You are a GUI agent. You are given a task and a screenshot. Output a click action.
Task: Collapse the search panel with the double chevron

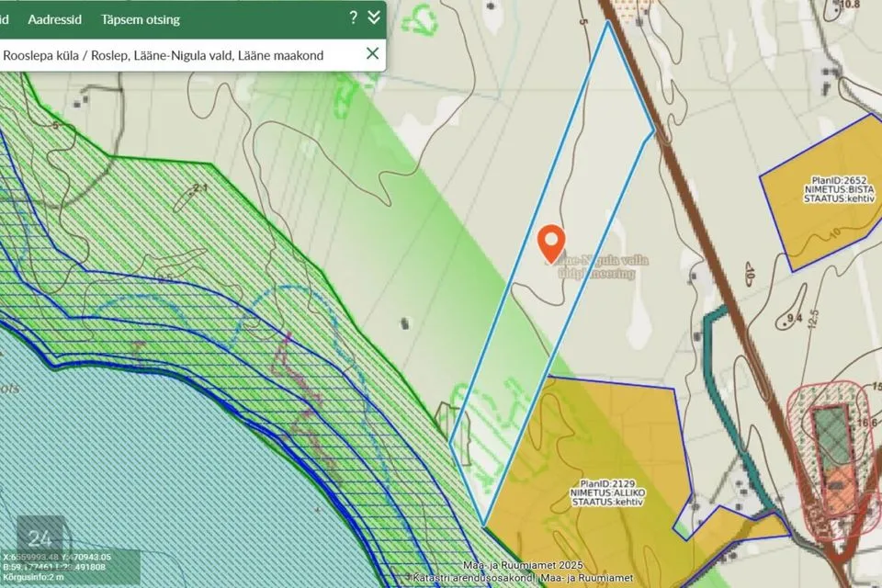click(x=374, y=17)
